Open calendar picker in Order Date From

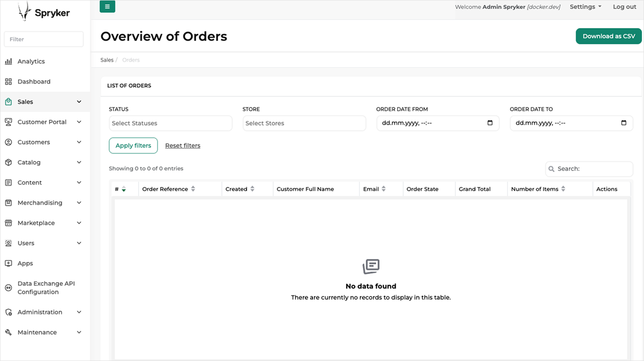click(x=490, y=123)
